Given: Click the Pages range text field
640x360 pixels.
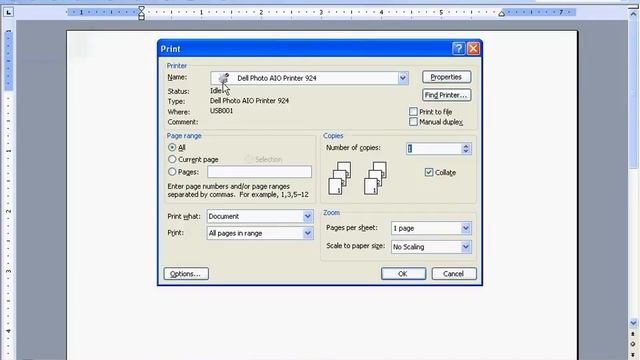Looking at the screenshot, I should pos(260,172).
